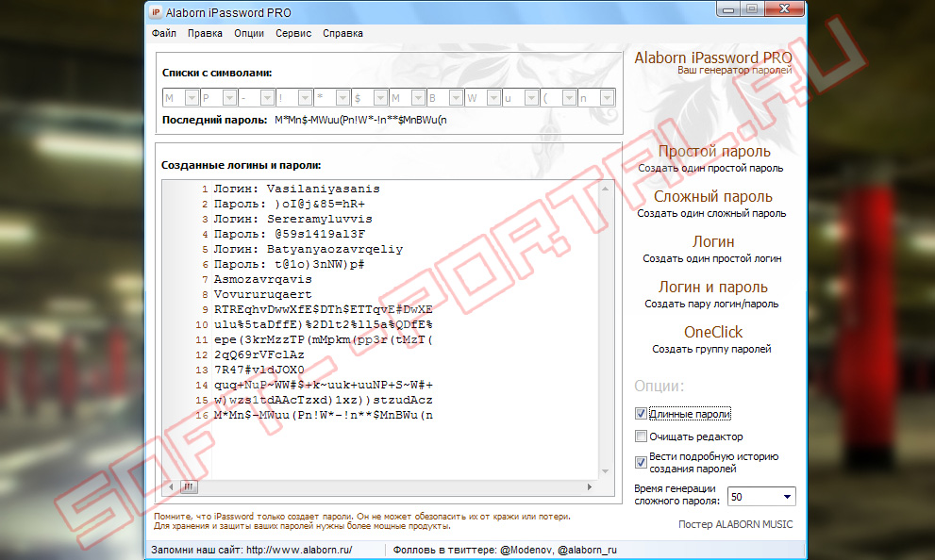Click the down arrow of editor vertical scrollbar
This screenshot has height=560, width=935.
point(605,471)
